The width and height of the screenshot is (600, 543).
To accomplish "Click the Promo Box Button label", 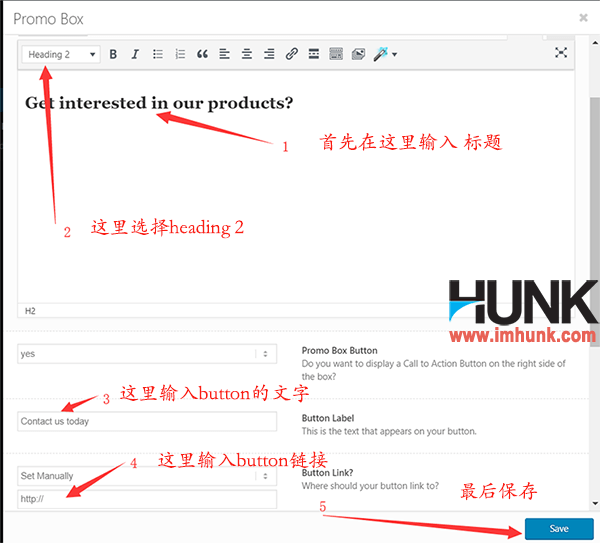I will [x=339, y=351].
